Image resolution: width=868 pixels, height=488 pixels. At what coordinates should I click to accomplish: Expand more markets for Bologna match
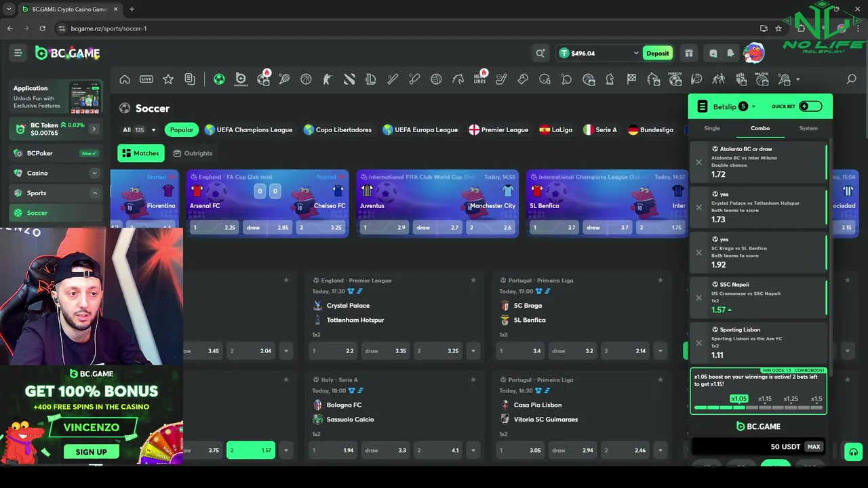(473, 450)
